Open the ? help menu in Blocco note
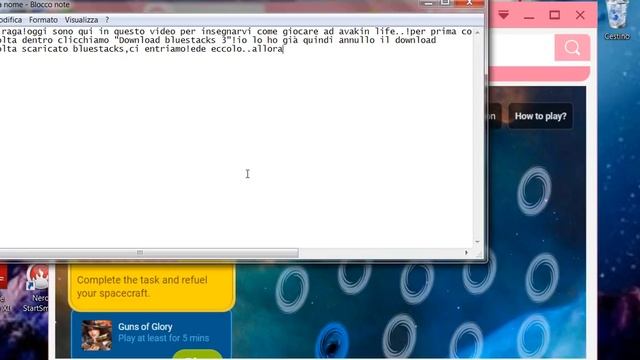The height and width of the screenshot is (360, 640). point(107,20)
